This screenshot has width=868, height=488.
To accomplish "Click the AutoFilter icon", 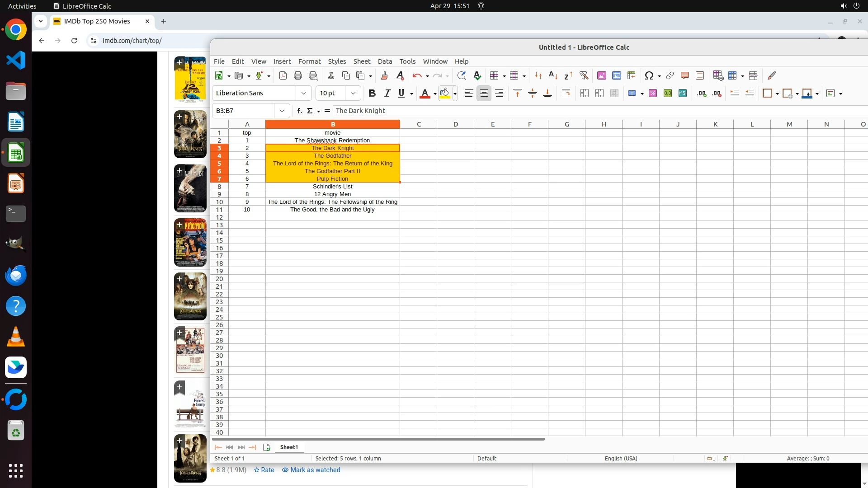I will (x=584, y=75).
